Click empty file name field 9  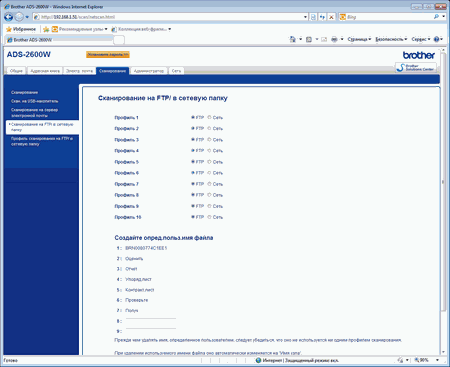click(x=151, y=331)
